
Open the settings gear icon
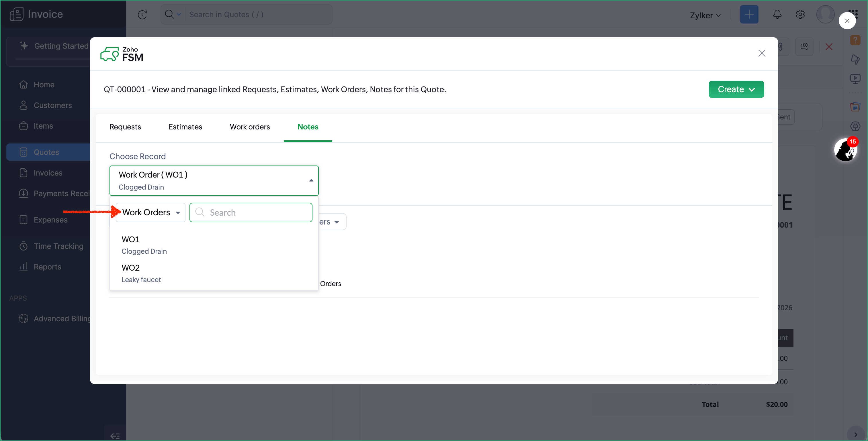800,15
